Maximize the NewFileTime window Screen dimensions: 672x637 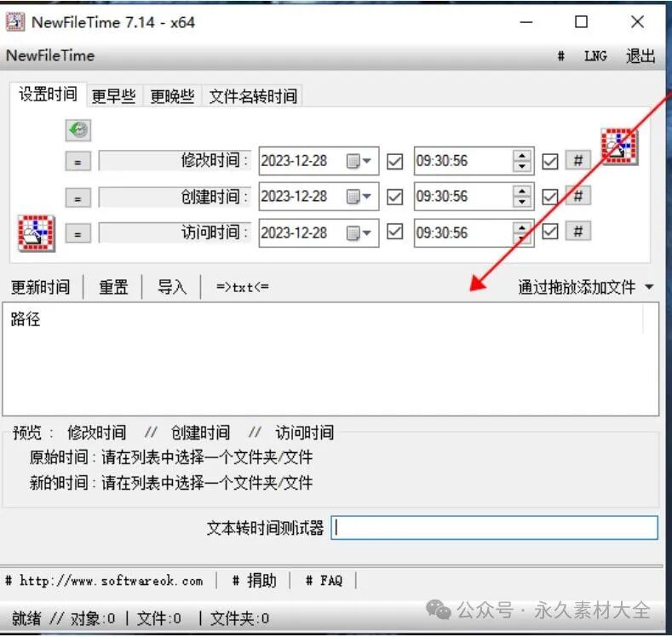click(x=581, y=22)
